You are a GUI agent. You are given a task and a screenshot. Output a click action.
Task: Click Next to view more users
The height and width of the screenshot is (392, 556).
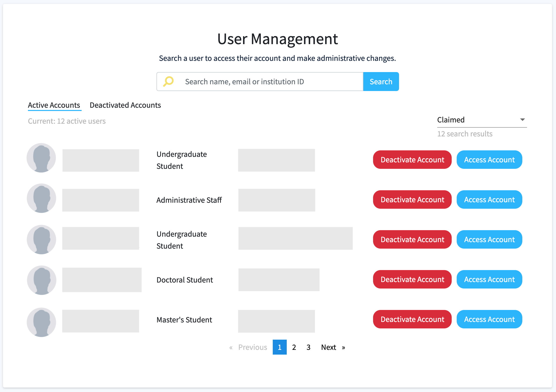tap(328, 347)
